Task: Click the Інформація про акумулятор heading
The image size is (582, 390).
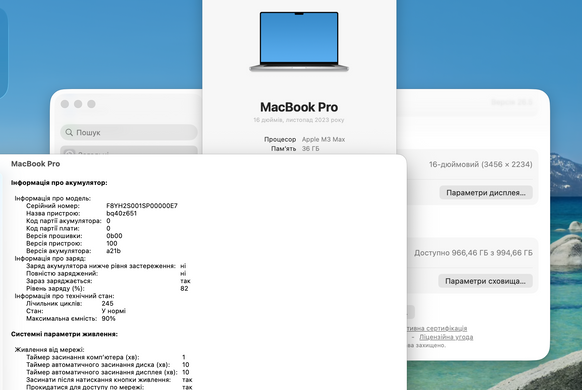Action: click(x=59, y=183)
